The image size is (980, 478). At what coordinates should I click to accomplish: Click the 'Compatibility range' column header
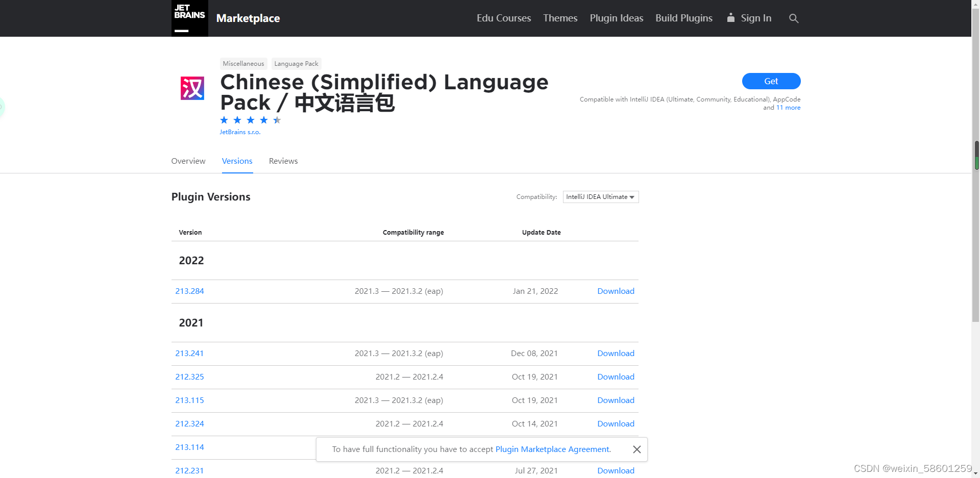click(x=413, y=233)
